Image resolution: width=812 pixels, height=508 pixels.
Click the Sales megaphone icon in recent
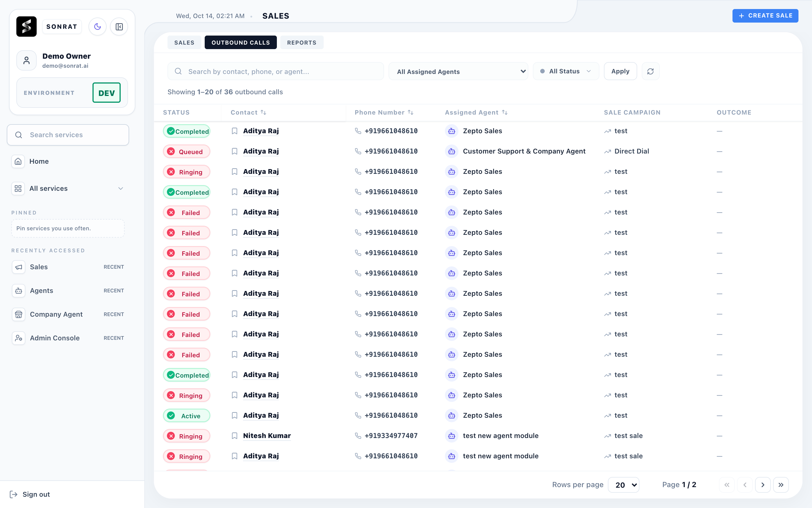[19, 267]
